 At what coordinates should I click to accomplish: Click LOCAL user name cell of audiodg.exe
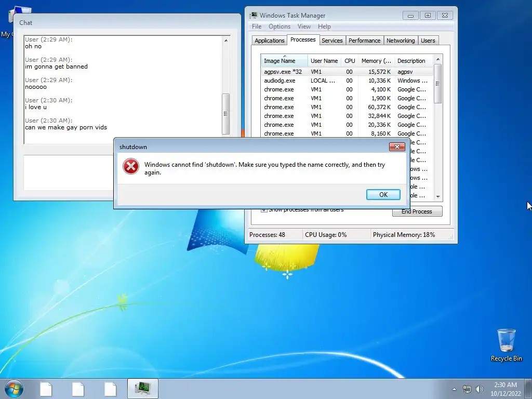[x=323, y=81]
